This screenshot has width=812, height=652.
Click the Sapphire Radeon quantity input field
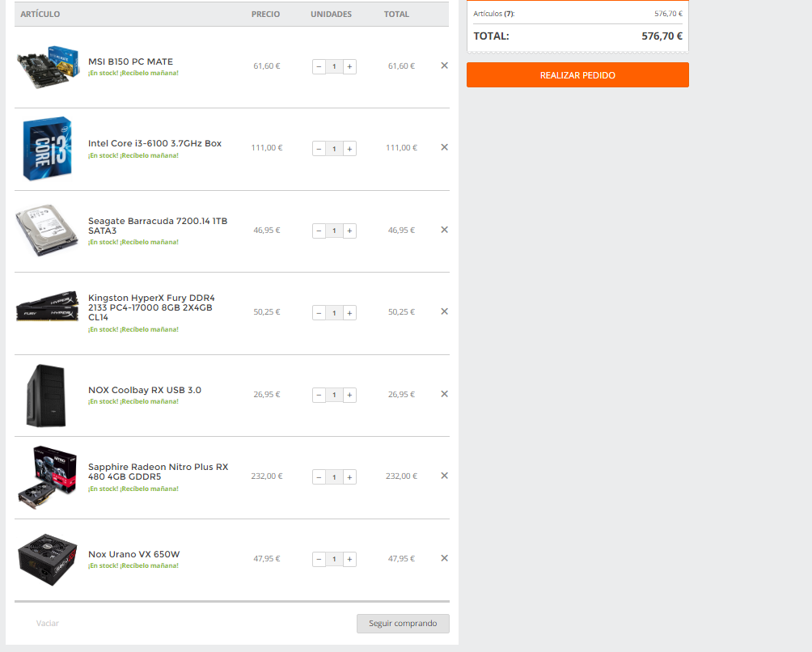(335, 477)
